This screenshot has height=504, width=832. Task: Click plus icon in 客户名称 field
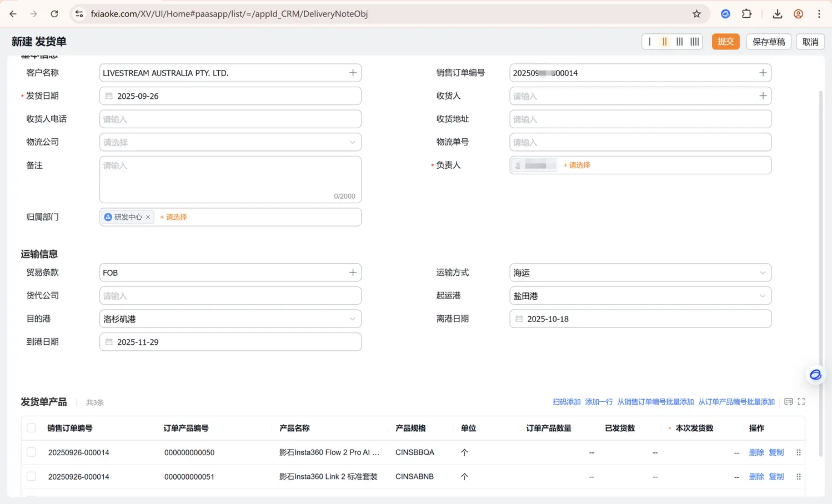click(x=352, y=73)
